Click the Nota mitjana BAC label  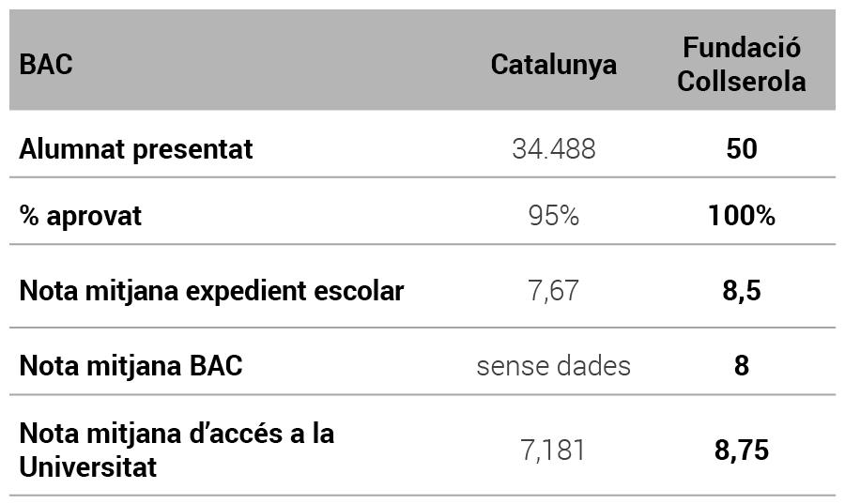click(131, 365)
